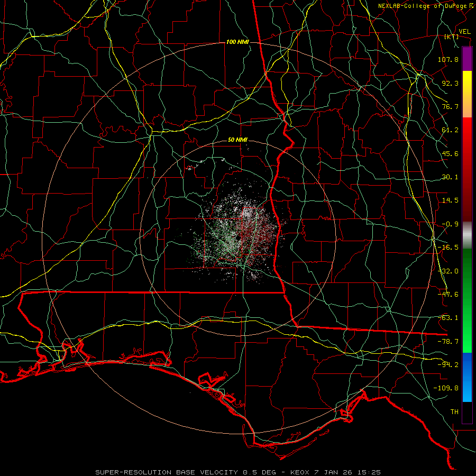The height and width of the screenshot is (476, 476).
Task: Click the -32.0 legend value
Action: pos(448,271)
